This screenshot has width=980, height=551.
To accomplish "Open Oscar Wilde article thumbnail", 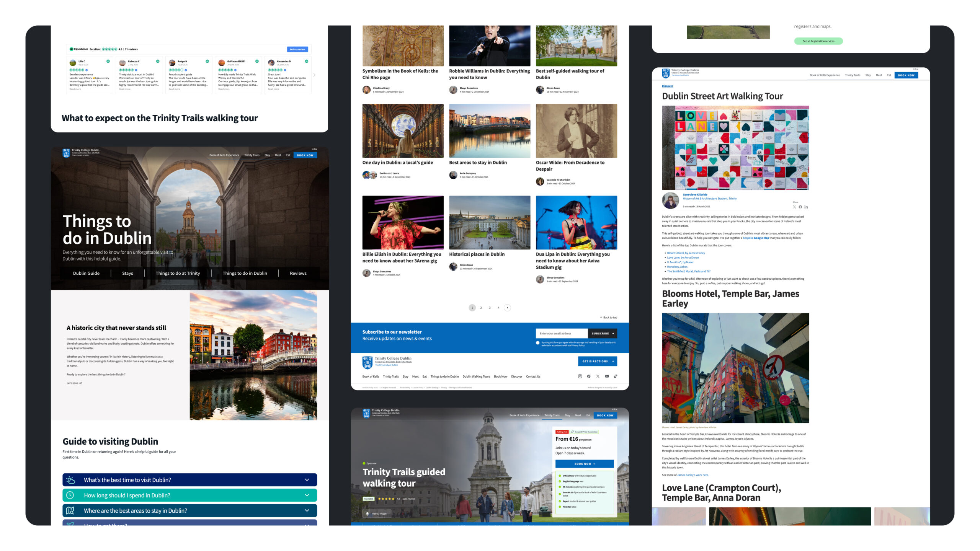I will coord(576,131).
